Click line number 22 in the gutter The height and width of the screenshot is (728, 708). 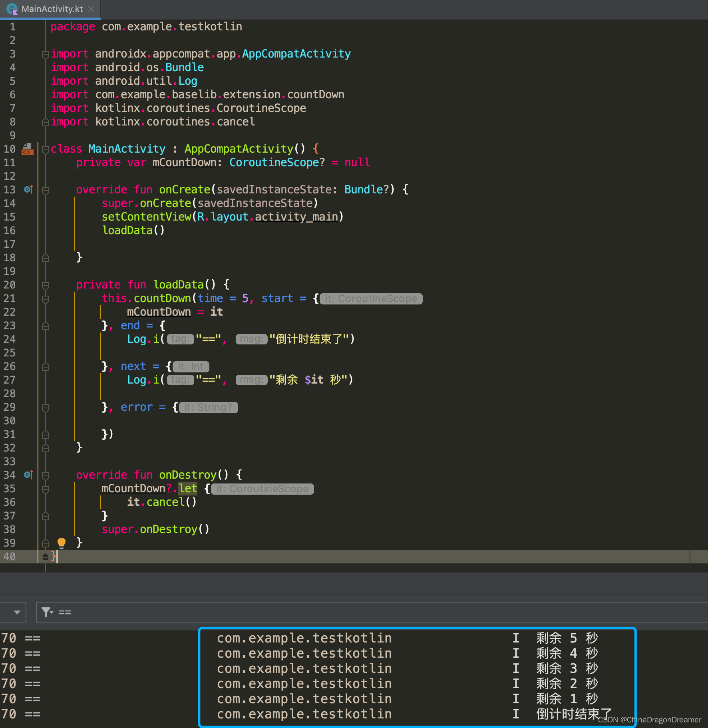10,312
